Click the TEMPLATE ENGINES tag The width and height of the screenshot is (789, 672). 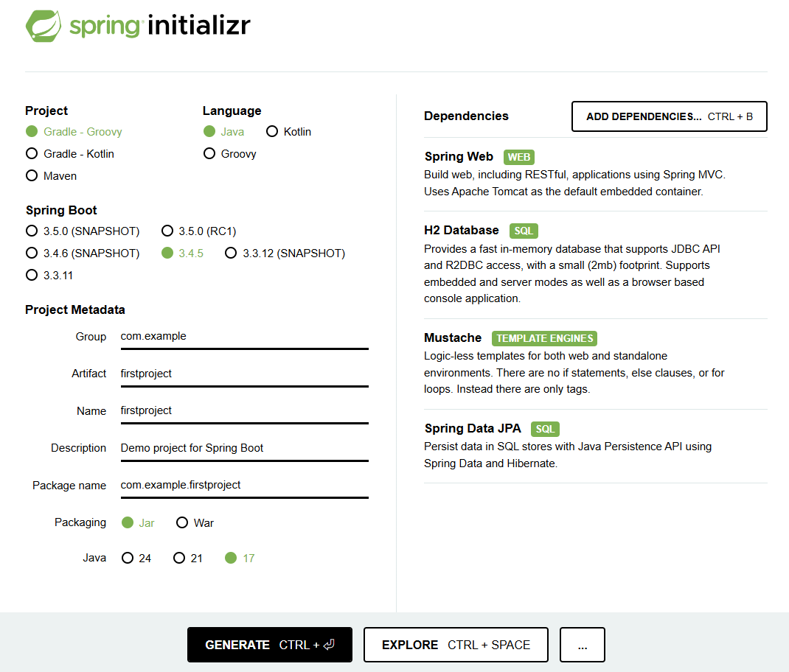click(544, 338)
